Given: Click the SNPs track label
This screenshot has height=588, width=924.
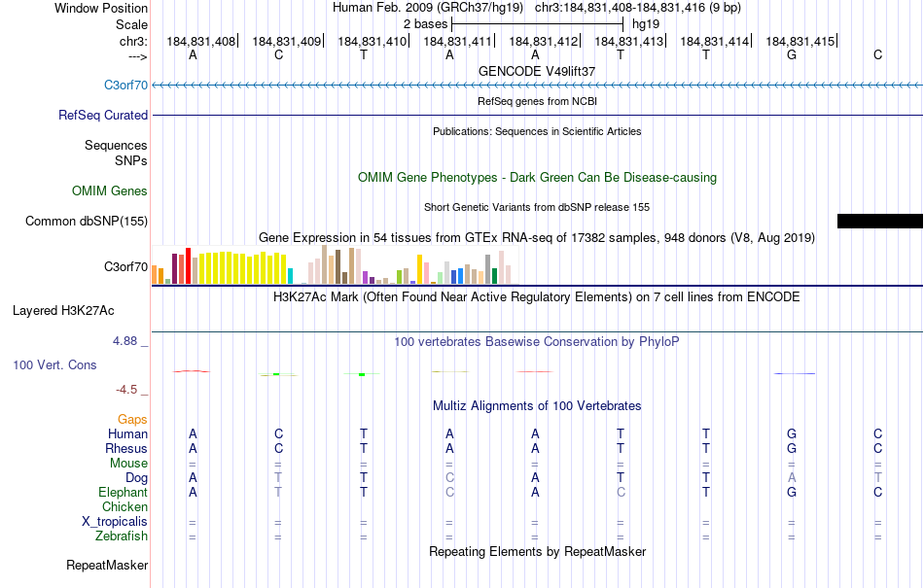Looking at the screenshot, I should [131, 160].
